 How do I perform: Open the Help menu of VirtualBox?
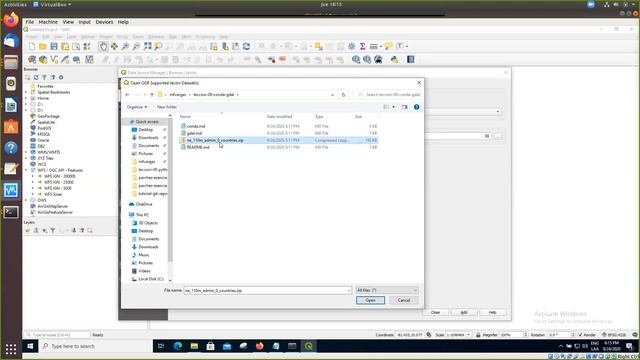click(123, 22)
